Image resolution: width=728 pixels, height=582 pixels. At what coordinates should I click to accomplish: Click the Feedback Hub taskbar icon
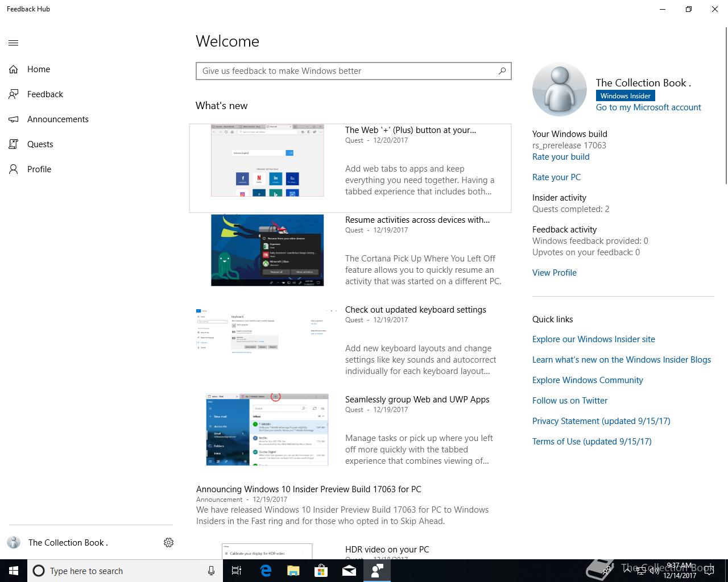377,571
